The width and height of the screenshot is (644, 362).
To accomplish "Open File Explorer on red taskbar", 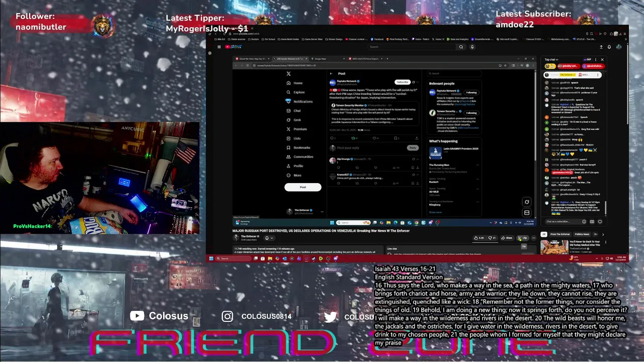I will pyautogui.click(x=270, y=258).
